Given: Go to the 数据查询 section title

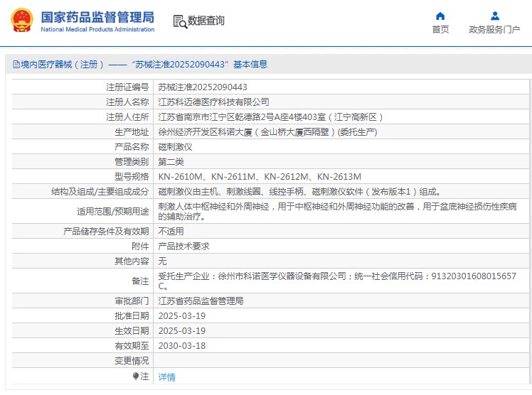Looking at the screenshot, I should coord(206,21).
